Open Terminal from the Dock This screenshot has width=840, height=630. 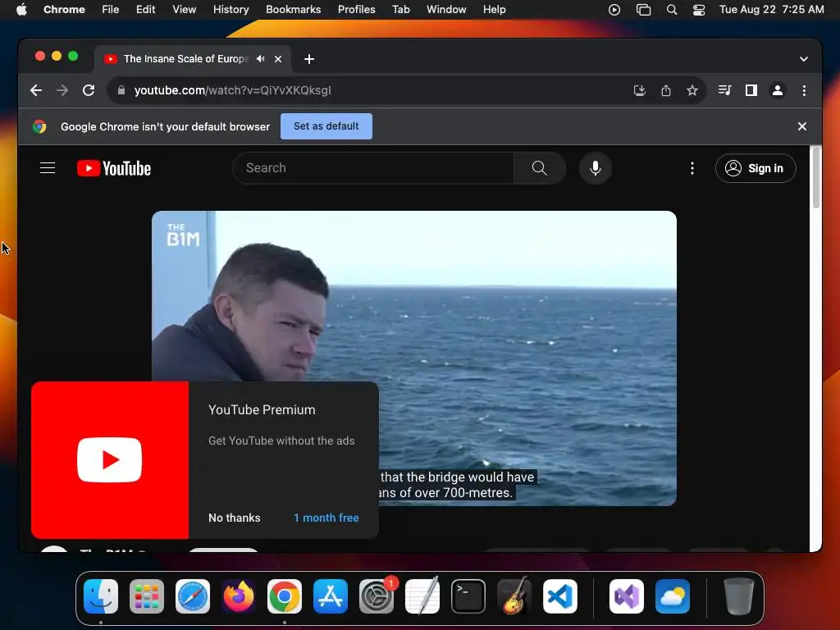[x=468, y=596]
